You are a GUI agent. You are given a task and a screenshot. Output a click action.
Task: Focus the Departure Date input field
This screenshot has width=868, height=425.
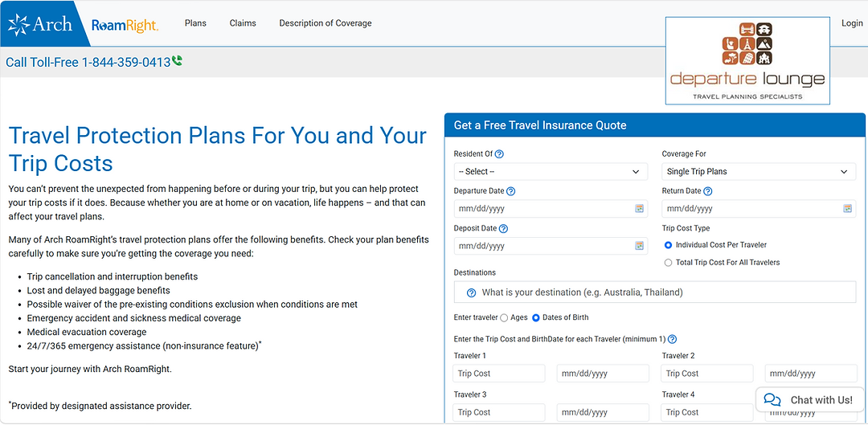click(551, 209)
